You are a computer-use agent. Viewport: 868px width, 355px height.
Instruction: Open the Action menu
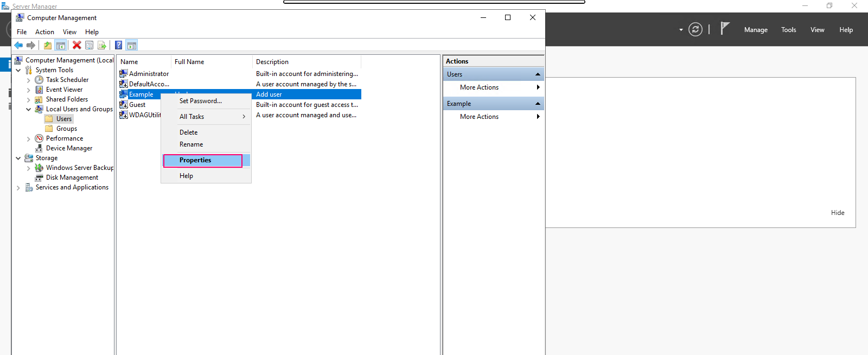pos(44,32)
